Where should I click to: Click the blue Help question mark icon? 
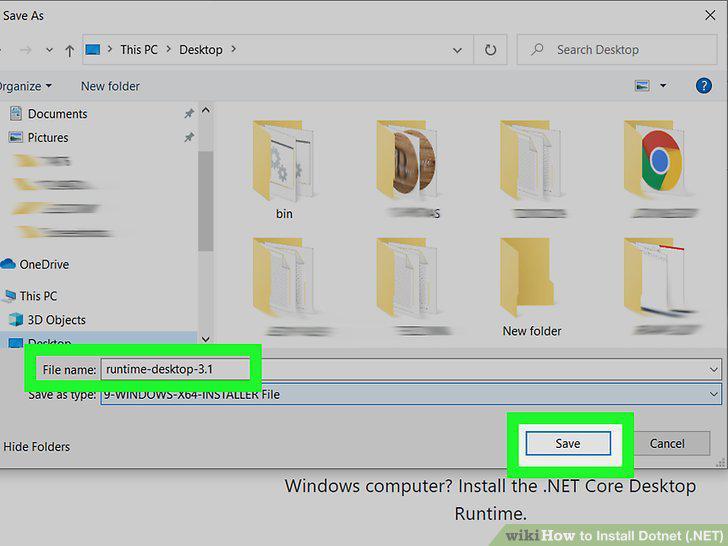(x=703, y=86)
